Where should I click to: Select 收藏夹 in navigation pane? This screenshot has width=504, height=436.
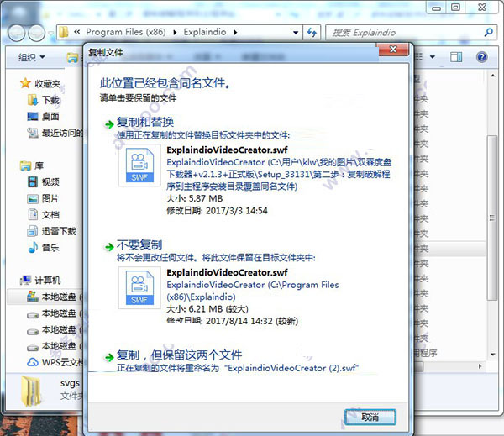tap(48, 84)
